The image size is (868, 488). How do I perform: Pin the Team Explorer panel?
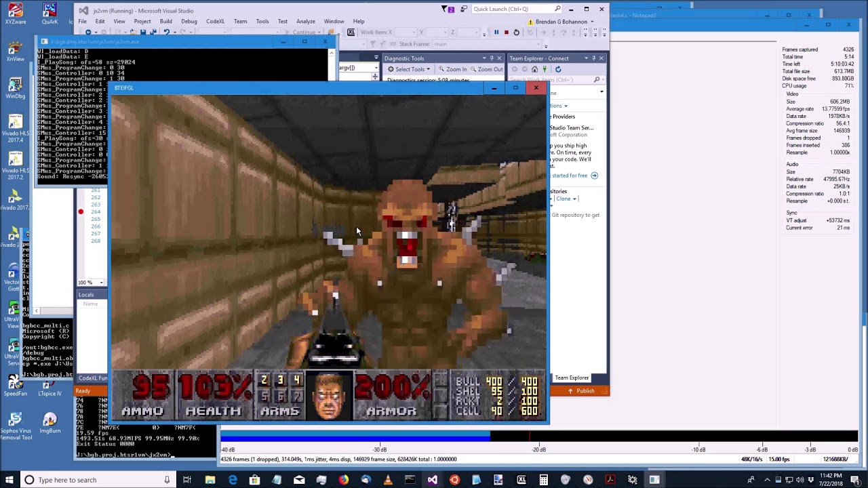[593, 58]
